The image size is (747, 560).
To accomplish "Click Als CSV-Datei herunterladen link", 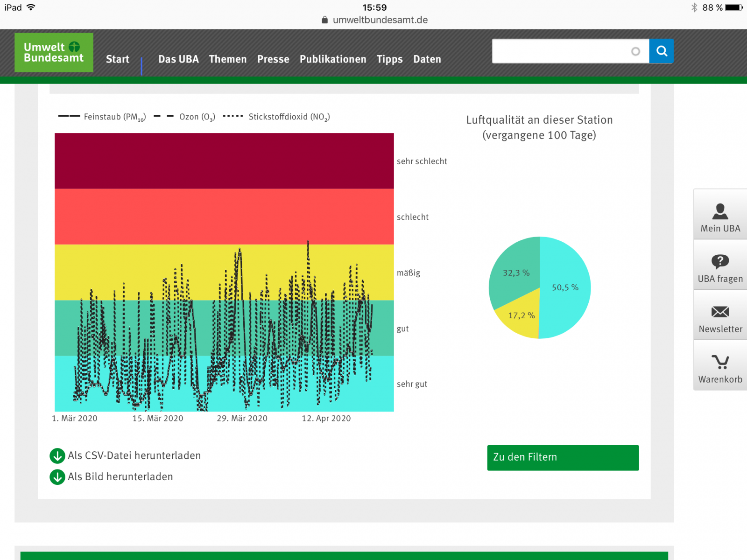I will [x=134, y=455].
